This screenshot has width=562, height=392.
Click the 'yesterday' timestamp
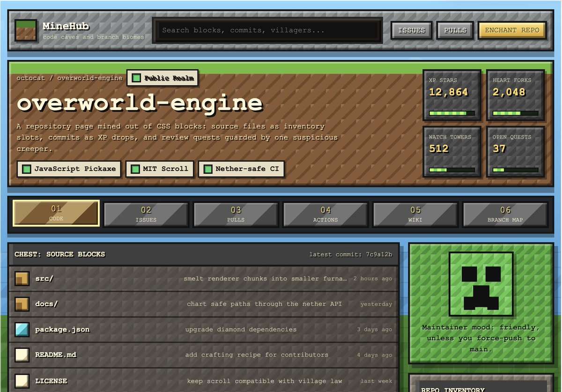377,304
